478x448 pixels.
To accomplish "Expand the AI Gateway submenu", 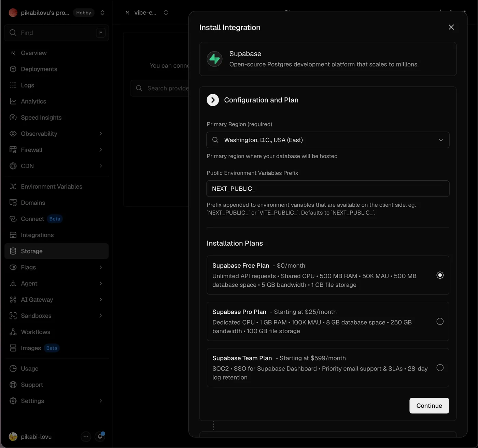I will coord(100,299).
